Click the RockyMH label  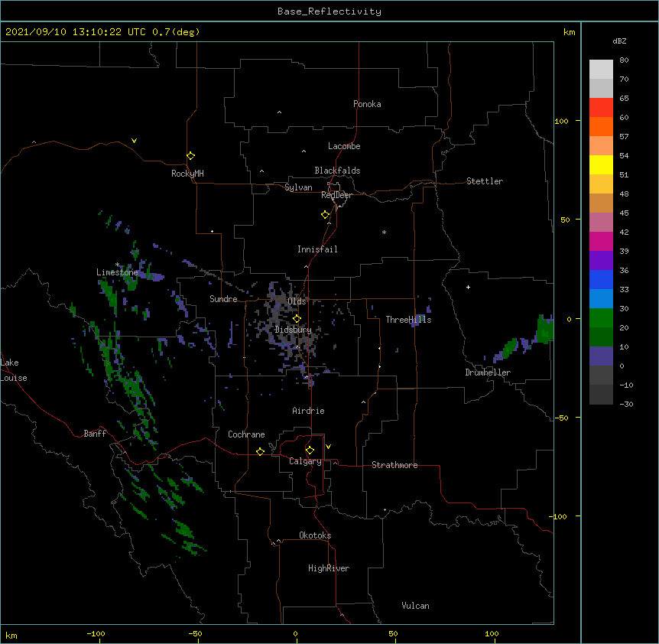point(187,174)
